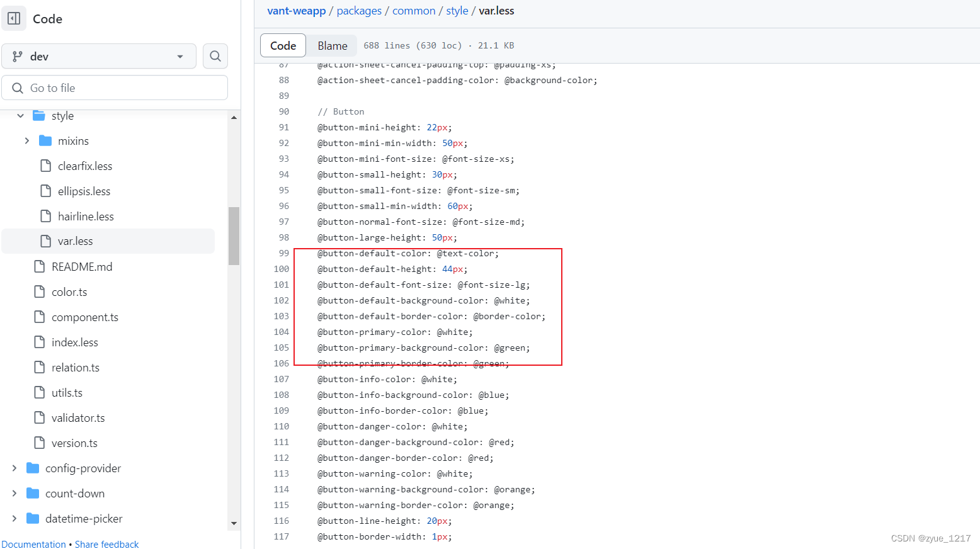This screenshot has height=549, width=980.
Task: Open color.ts file
Action: coord(69,292)
